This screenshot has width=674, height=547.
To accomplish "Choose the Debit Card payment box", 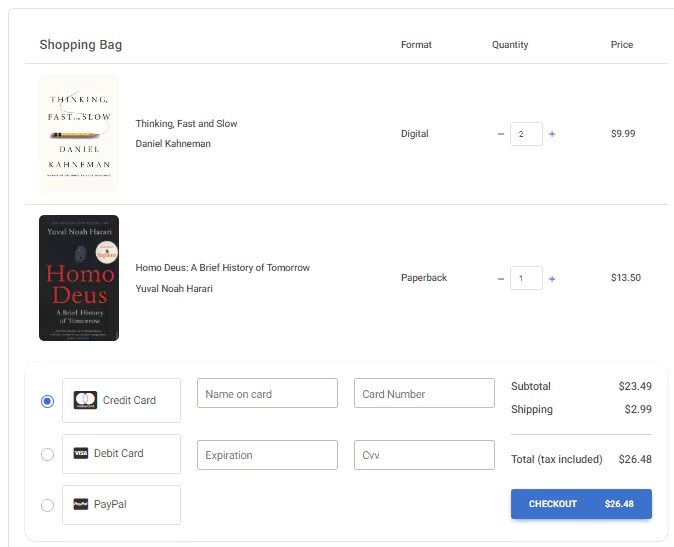I will pyautogui.click(x=122, y=454).
